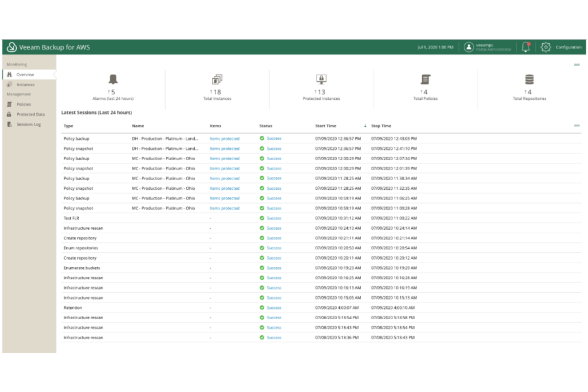Click the sort arrow on Start Time column

(365, 126)
